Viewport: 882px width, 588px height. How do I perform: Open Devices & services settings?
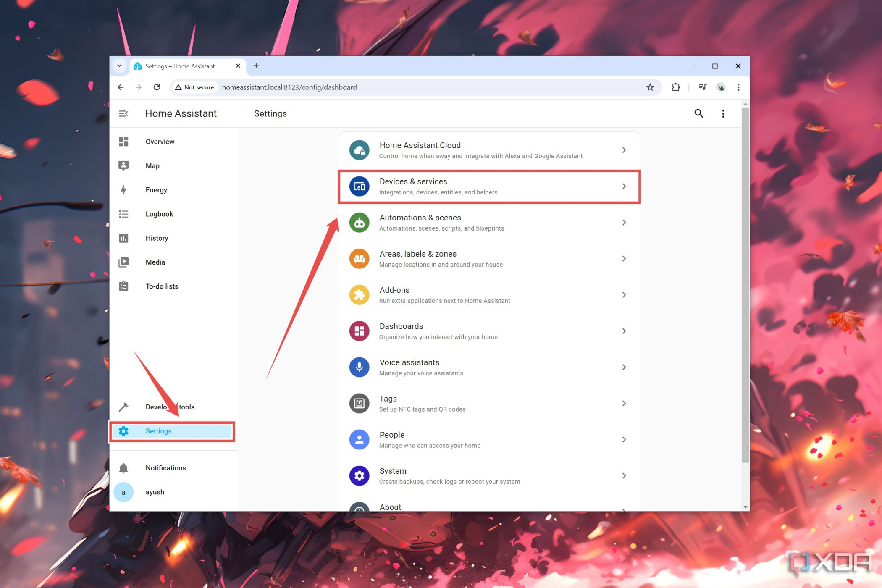pyautogui.click(x=489, y=186)
